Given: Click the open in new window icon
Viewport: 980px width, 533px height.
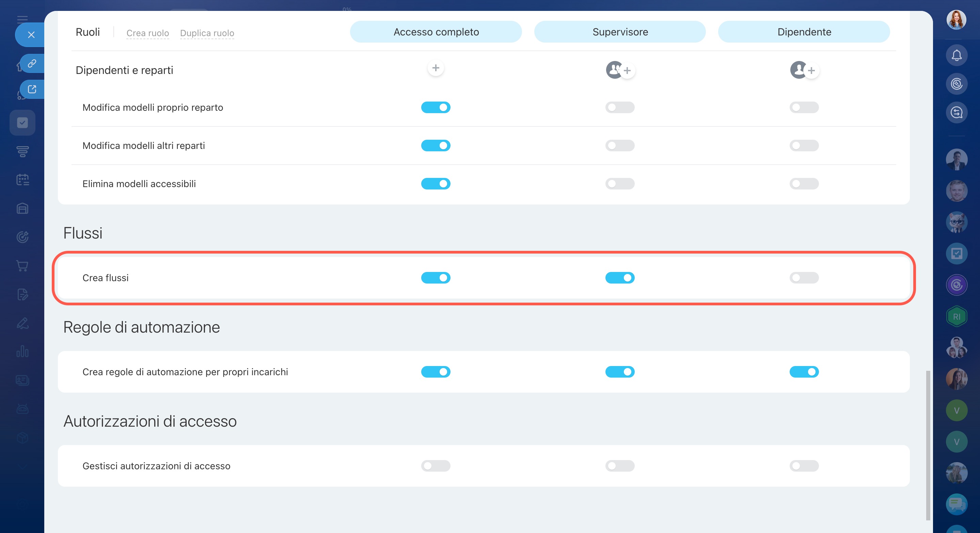Looking at the screenshot, I should click(32, 89).
